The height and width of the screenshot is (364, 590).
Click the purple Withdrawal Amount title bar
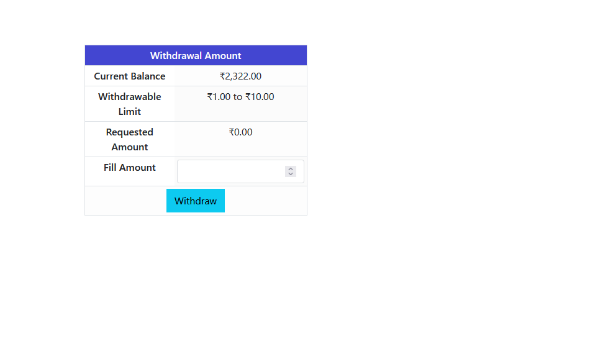[x=195, y=55]
